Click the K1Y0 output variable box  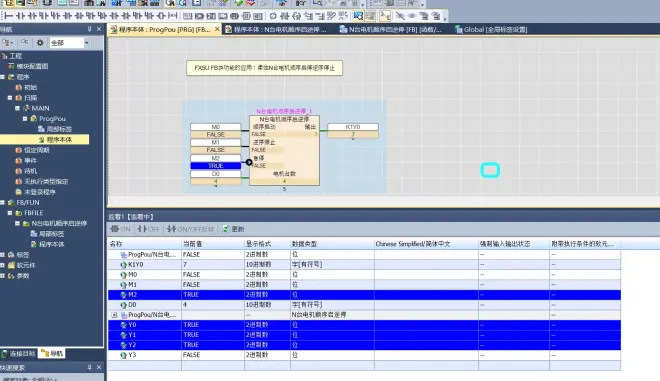[x=353, y=127]
